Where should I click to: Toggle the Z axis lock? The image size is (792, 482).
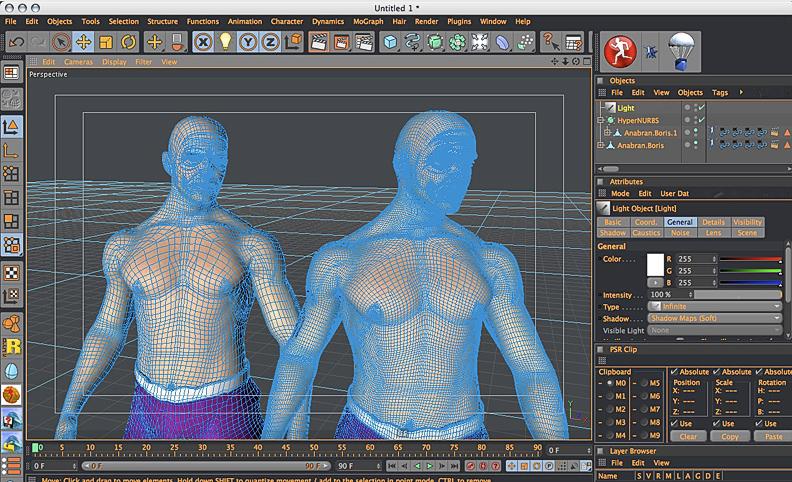pos(270,42)
